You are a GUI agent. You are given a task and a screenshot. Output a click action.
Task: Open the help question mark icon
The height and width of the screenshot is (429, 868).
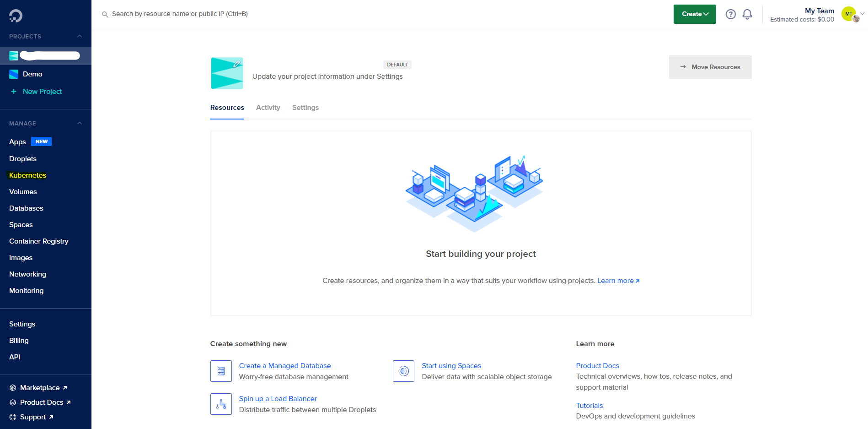(x=731, y=14)
